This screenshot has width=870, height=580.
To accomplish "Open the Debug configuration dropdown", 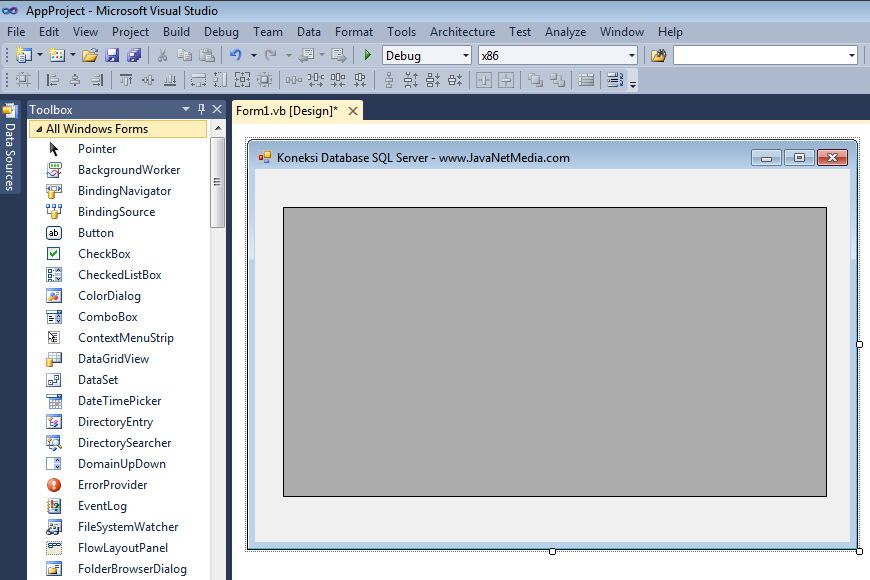I will (x=465, y=55).
